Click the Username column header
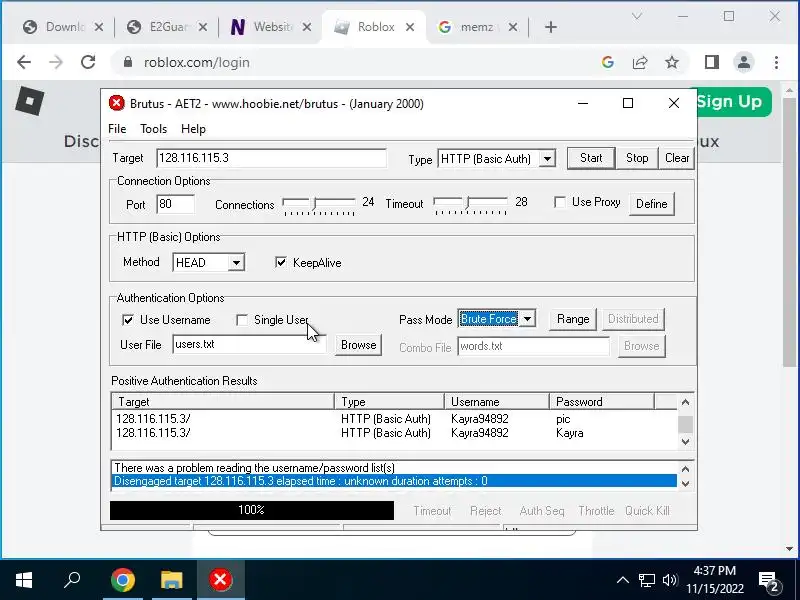The width and height of the screenshot is (800, 600). [496, 402]
